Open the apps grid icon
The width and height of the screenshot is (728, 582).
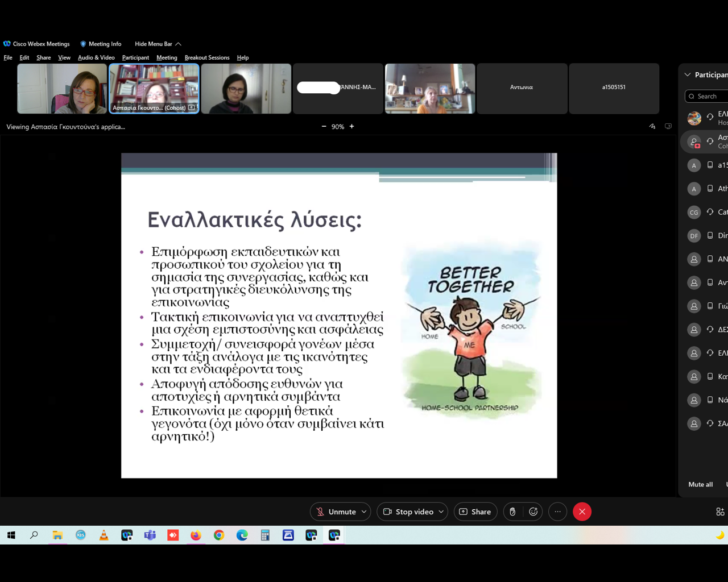tap(720, 512)
